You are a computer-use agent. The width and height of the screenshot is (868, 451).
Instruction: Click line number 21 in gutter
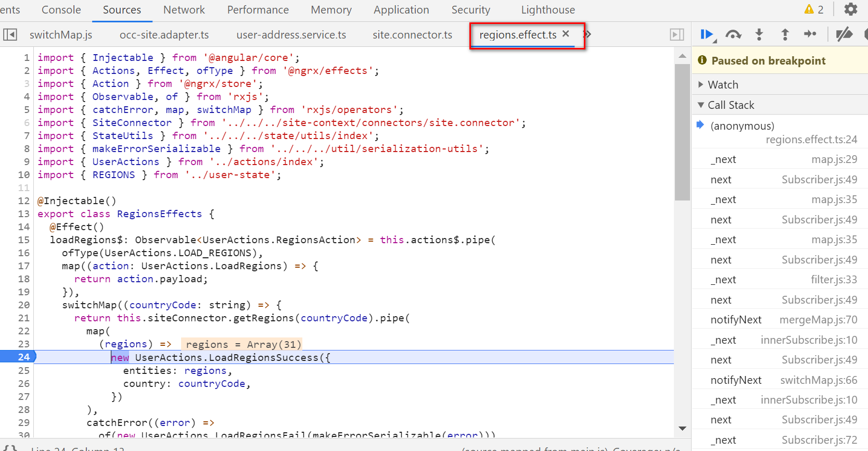[23, 318]
